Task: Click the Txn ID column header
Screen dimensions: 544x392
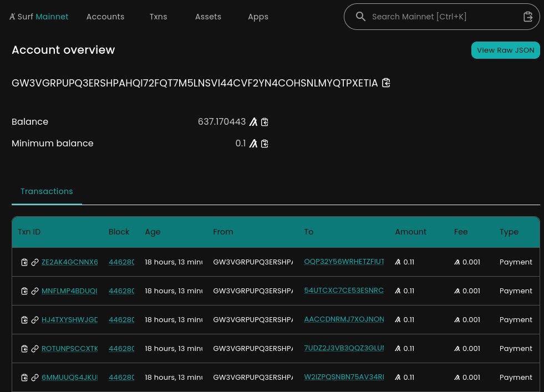Action: [x=29, y=232]
